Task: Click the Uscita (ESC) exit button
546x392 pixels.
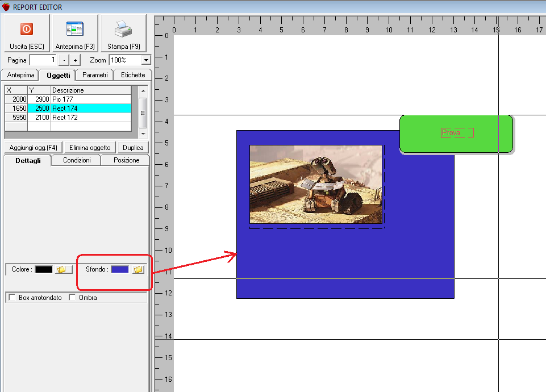Action: [27, 33]
